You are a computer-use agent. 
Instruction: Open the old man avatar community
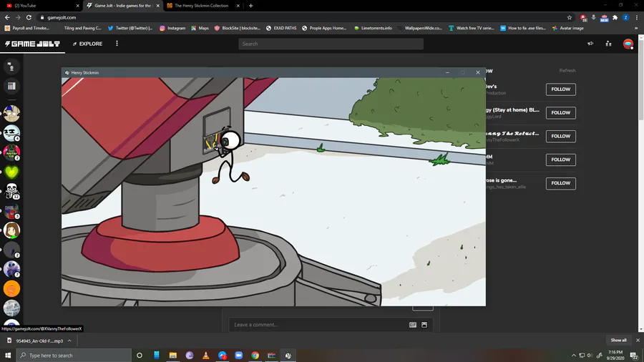(11, 113)
